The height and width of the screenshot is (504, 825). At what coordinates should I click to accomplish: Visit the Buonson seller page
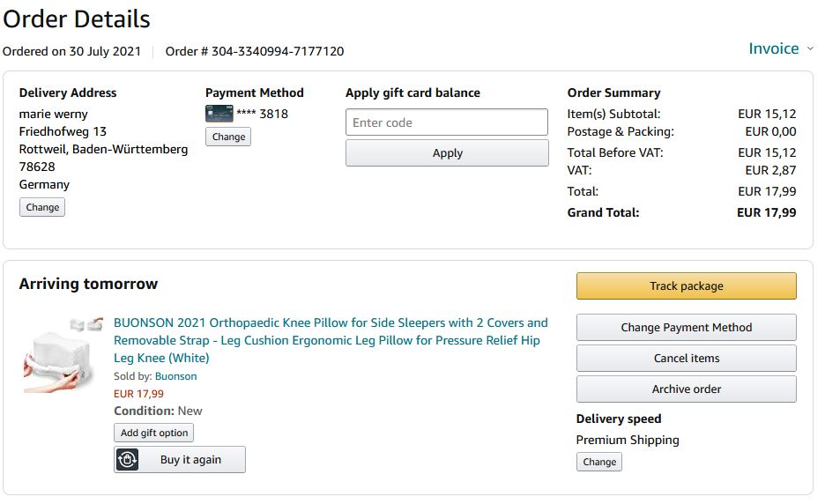[176, 376]
